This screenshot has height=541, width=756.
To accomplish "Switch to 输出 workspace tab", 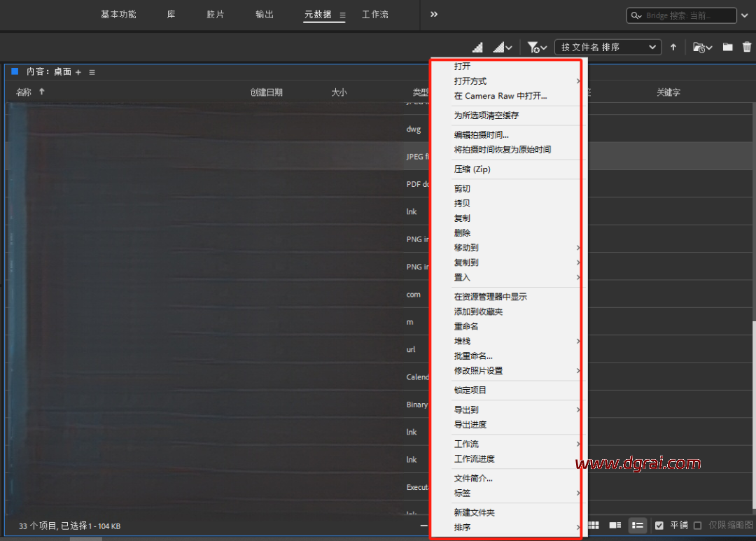I will tap(264, 15).
